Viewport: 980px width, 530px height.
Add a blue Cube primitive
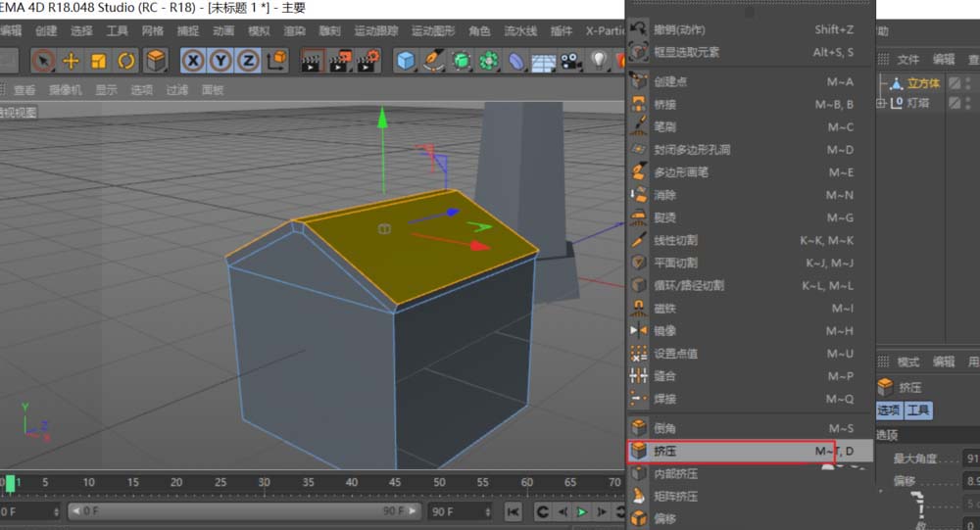tap(407, 61)
